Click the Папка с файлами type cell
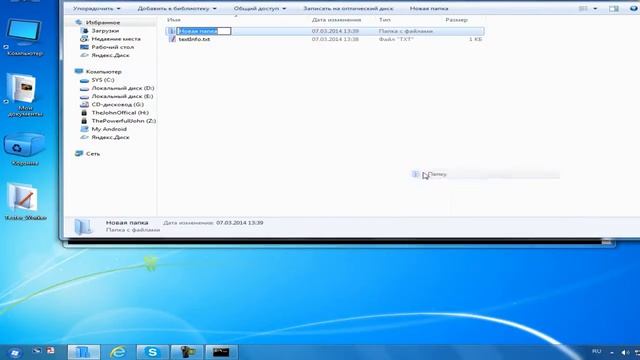640x360 pixels. (x=405, y=31)
